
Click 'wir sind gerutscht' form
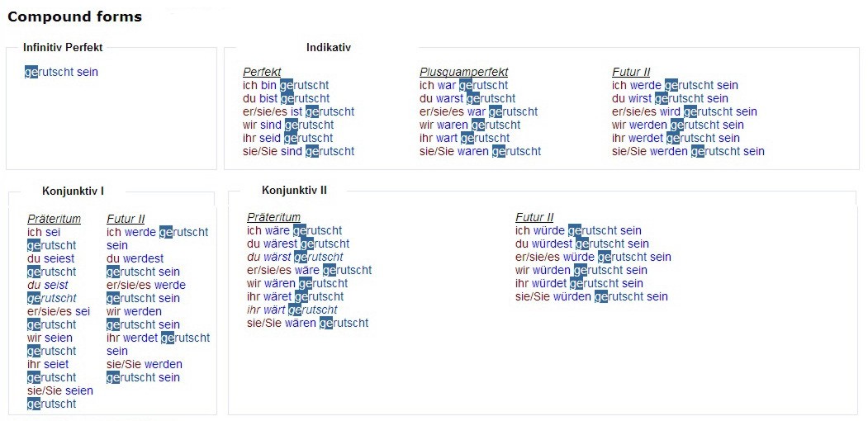(288, 125)
